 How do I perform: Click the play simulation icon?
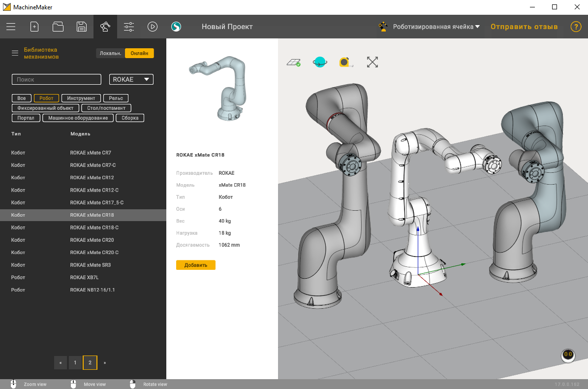153,27
